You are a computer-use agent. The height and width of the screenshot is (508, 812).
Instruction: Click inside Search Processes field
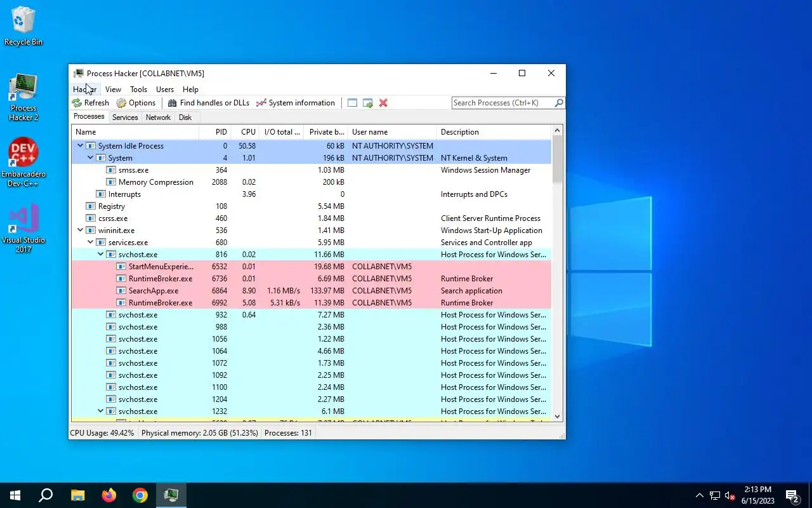(x=503, y=103)
